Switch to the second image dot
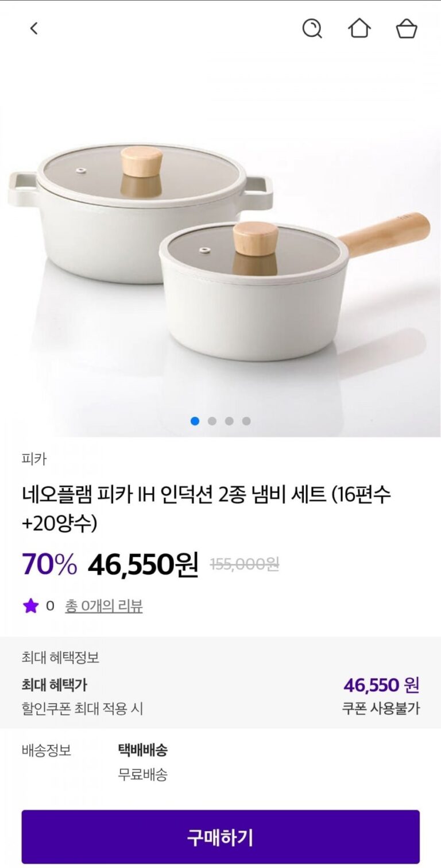Image resolution: width=441 pixels, height=868 pixels. point(212,421)
